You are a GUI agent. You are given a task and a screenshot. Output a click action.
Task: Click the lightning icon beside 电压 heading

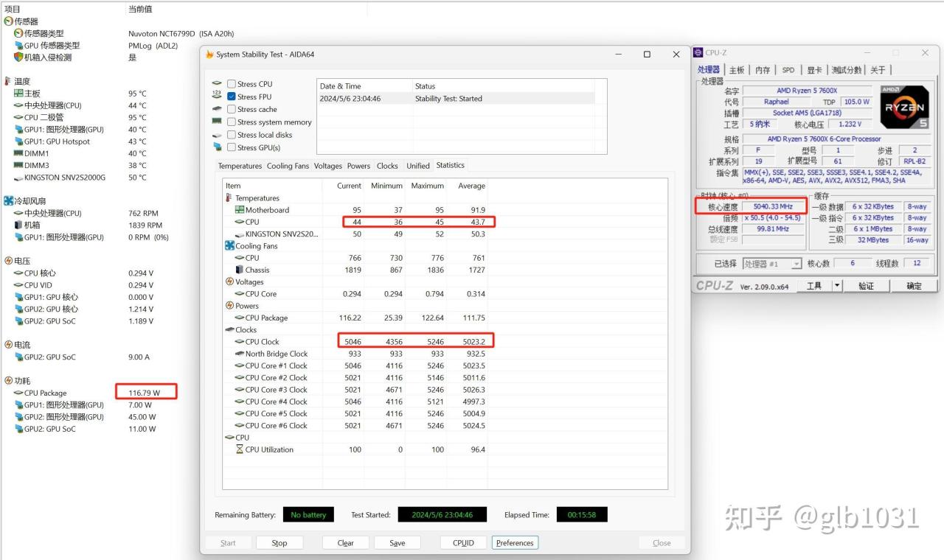[8, 261]
